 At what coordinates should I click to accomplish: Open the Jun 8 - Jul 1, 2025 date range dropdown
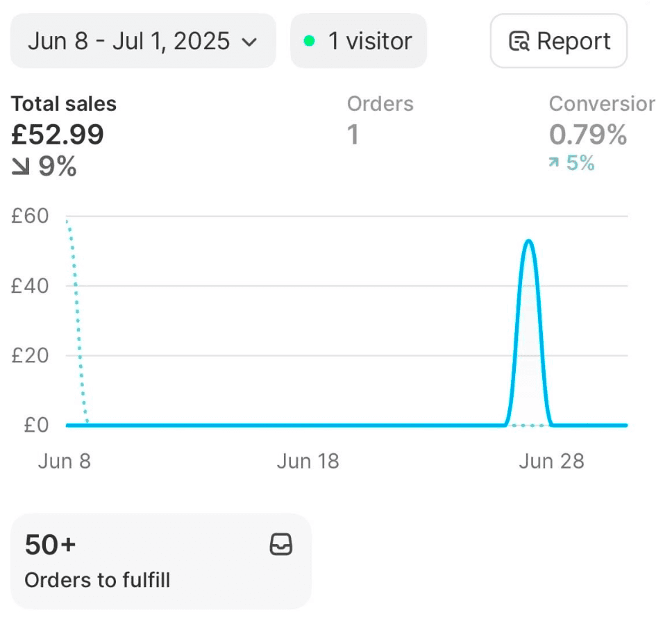click(142, 41)
